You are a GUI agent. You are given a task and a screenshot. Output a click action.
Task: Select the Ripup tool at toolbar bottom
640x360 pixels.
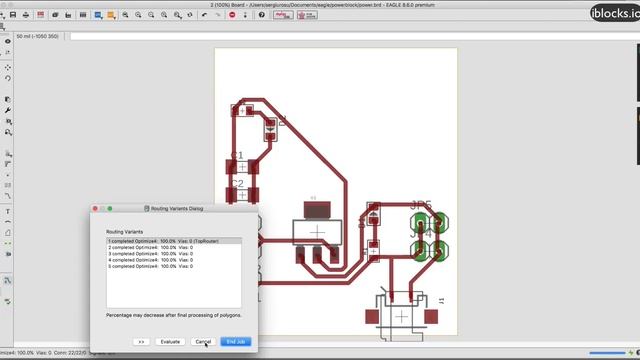[8, 301]
